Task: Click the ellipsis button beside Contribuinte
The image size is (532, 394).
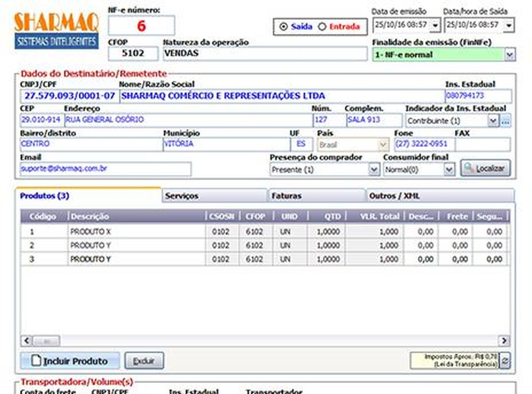Action: pyautogui.click(x=505, y=120)
